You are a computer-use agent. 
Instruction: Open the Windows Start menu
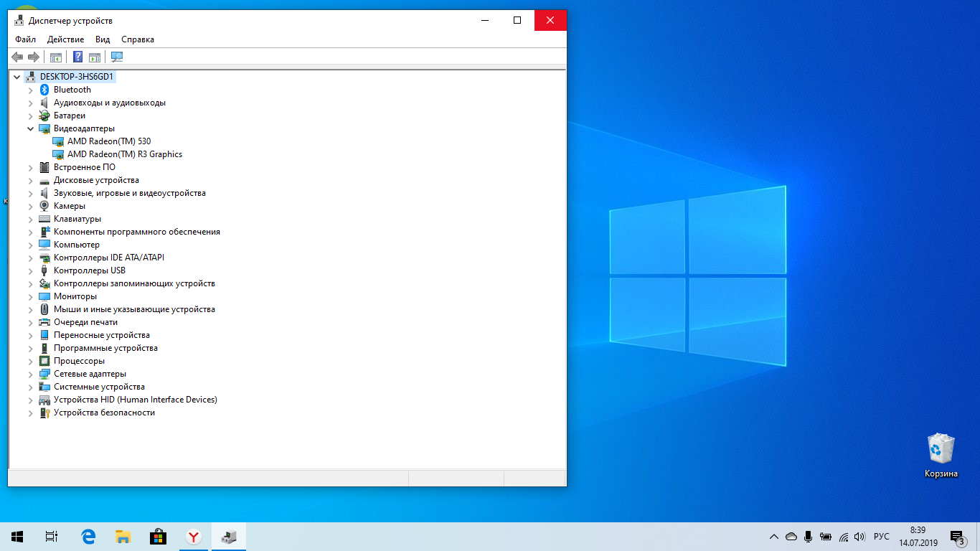click(x=17, y=537)
